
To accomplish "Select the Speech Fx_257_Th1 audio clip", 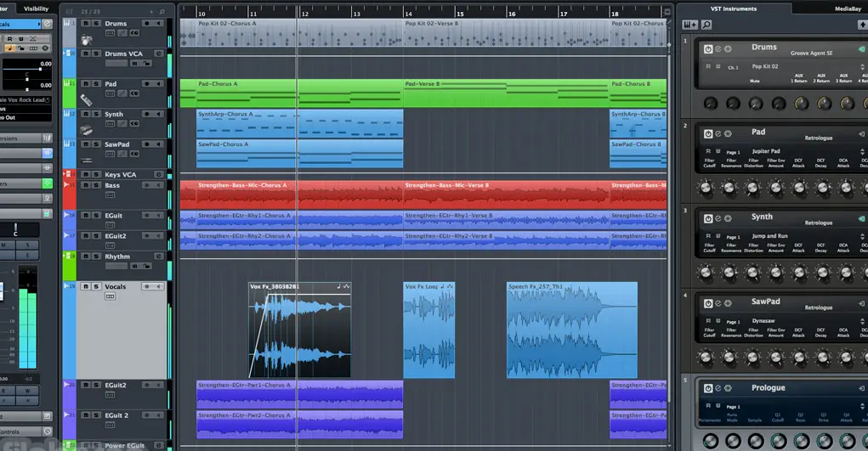I will (572, 330).
